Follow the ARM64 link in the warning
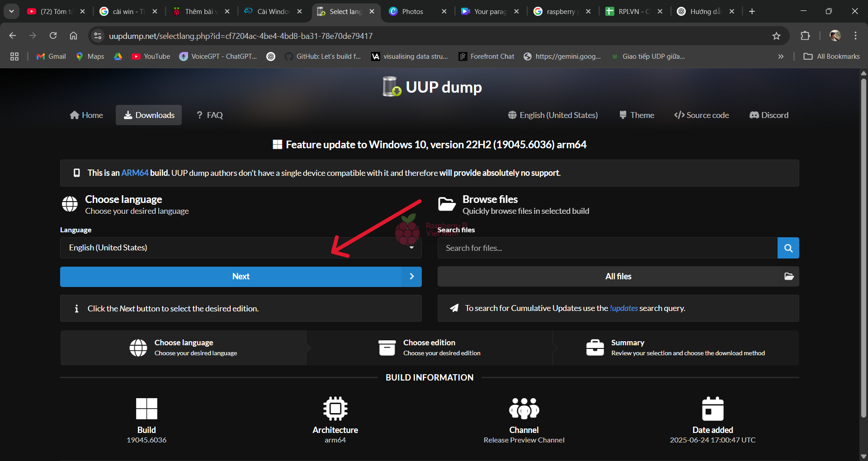This screenshot has width=868, height=461. click(135, 173)
